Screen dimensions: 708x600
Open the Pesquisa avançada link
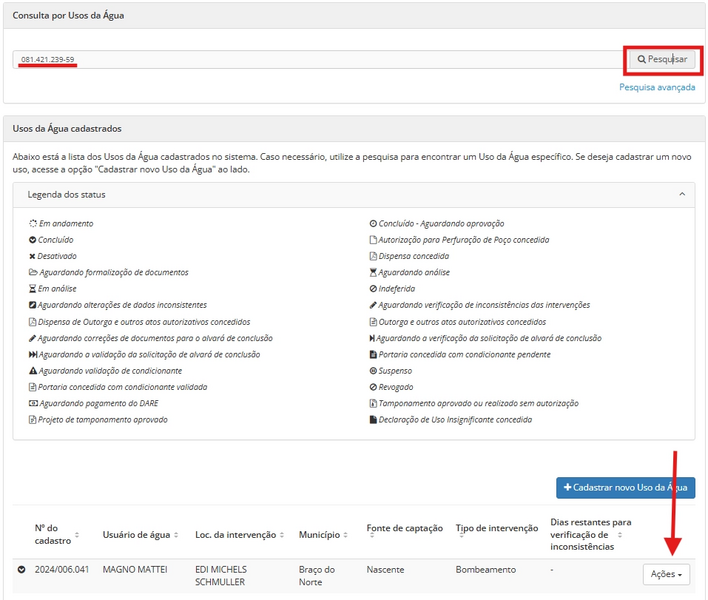click(656, 87)
